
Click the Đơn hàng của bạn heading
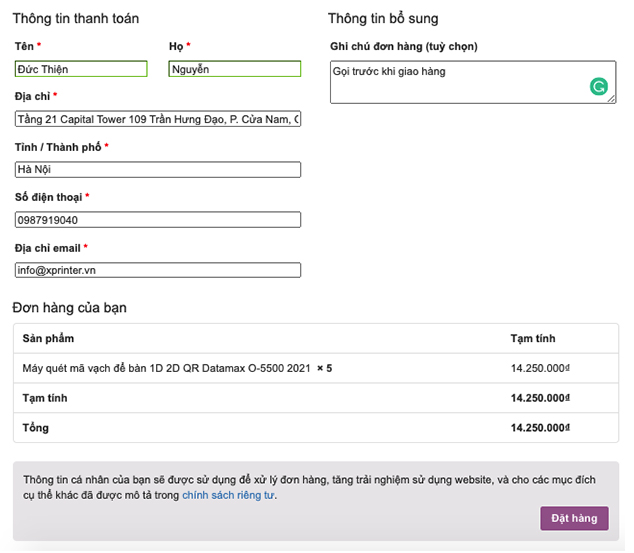pos(69,307)
